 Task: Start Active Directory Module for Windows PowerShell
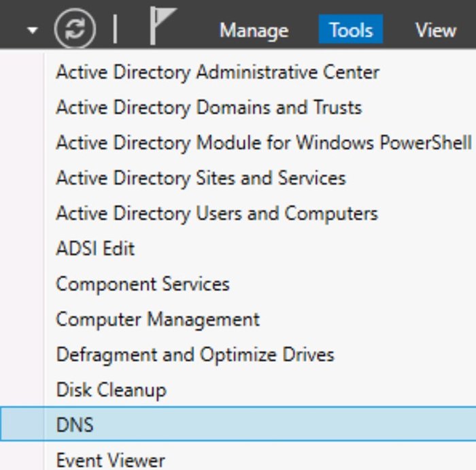tap(263, 143)
